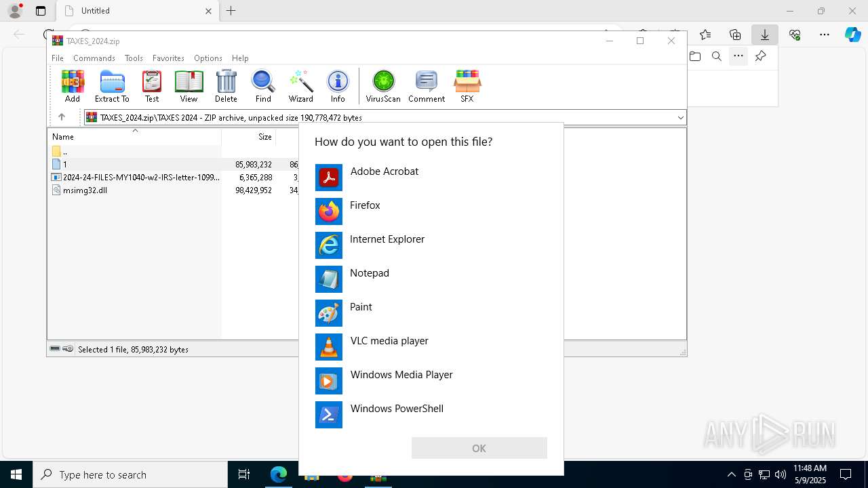The height and width of the screenshot is (488, 868).
Task: Open the Find tool in WinRAR
Action: tap(263, 86)
